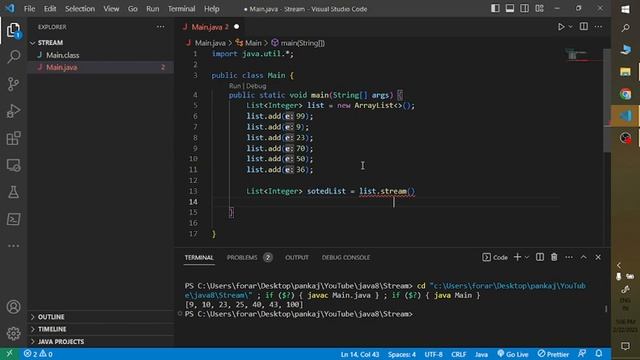
Task: Open the Explorer view in the activity bar
Action: [x=13, y=30]
